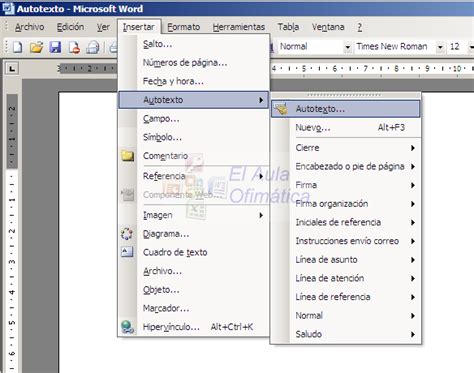
Task: Expand Firma organización category
Action: click(346, 204)
